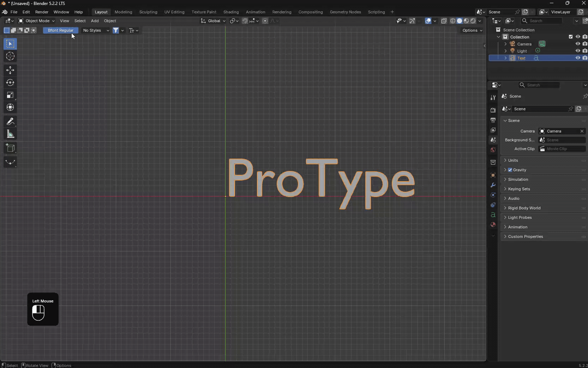Open the Render properties tab
The image size is (588, 368).
493,110
